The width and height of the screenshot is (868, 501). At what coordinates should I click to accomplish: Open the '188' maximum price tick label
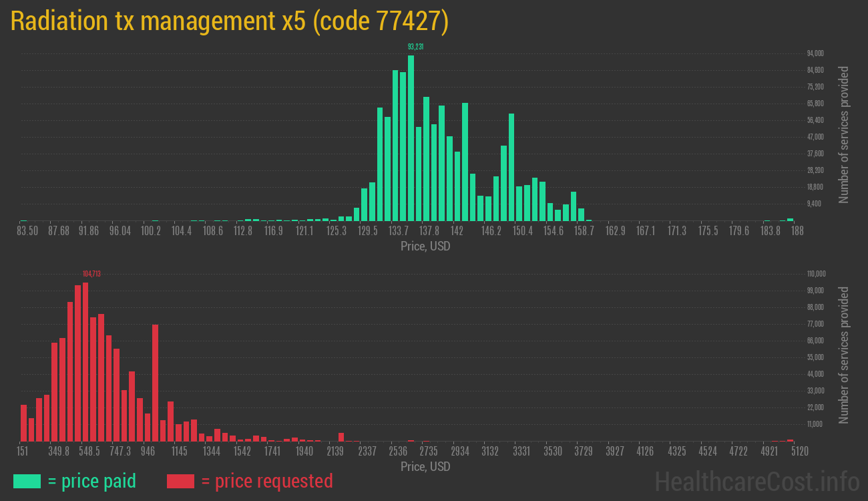pos(796,230)
